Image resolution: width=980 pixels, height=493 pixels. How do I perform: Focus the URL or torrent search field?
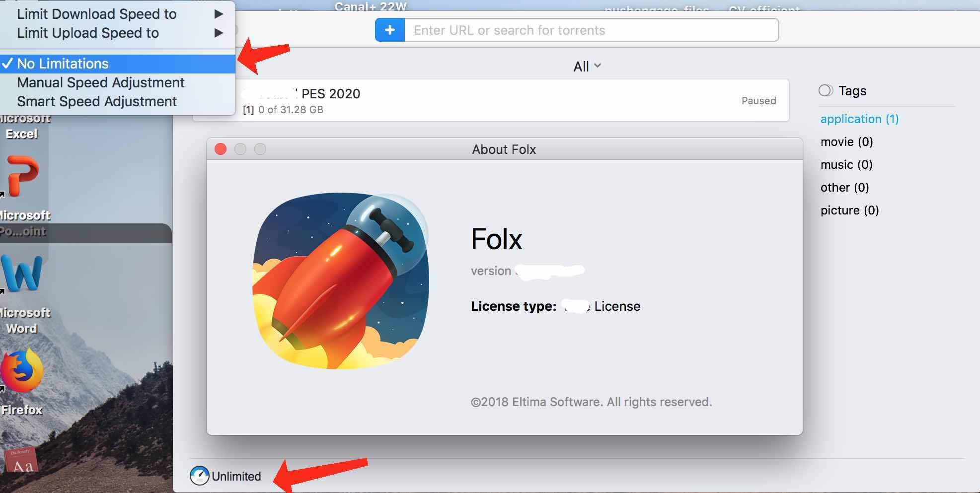(x=592, y=30)
